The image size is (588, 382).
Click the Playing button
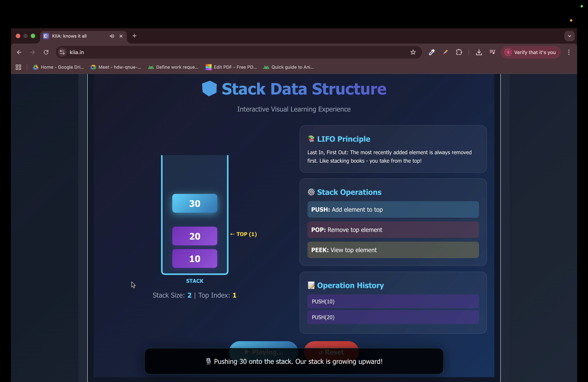coord(263,345)
